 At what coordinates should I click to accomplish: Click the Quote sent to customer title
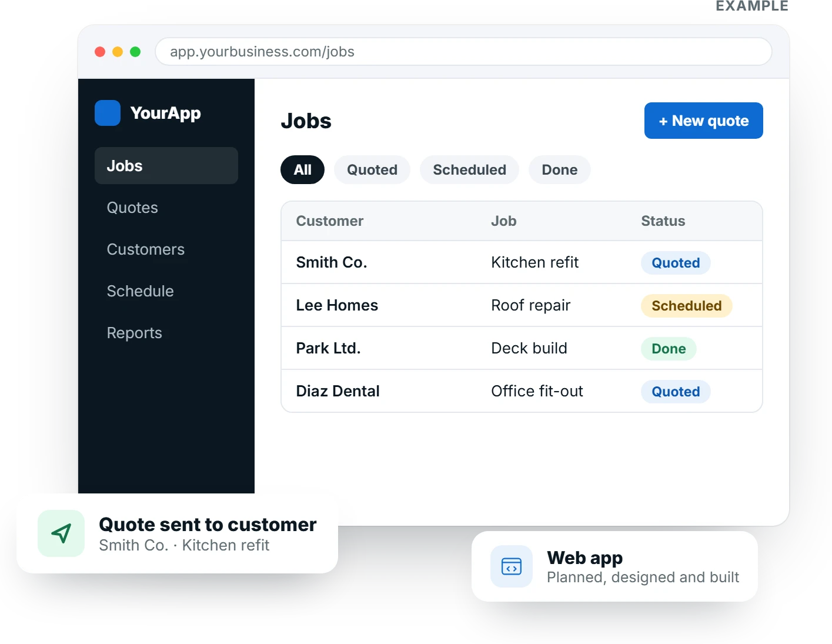point(208,524)
